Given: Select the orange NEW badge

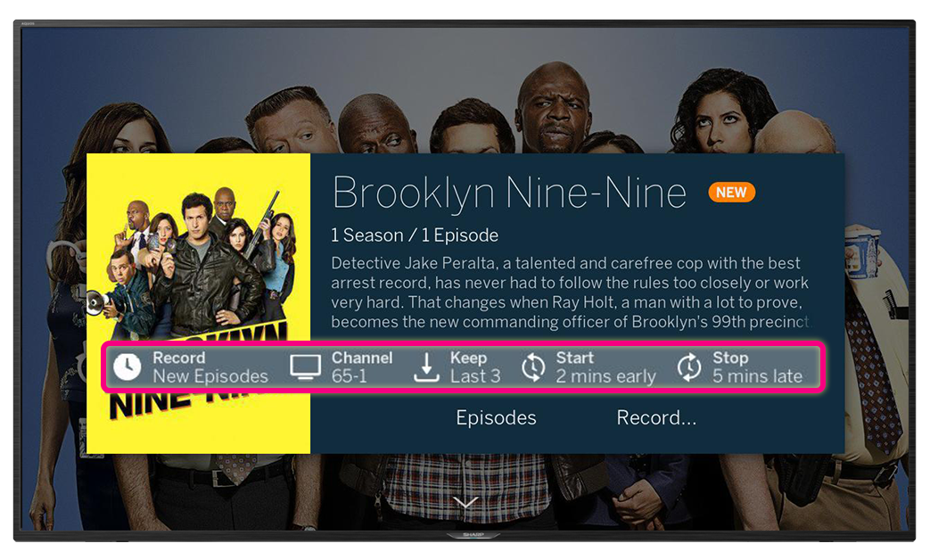Looking at the screenshot, I should pyautogui.click(x=731, y=193).
